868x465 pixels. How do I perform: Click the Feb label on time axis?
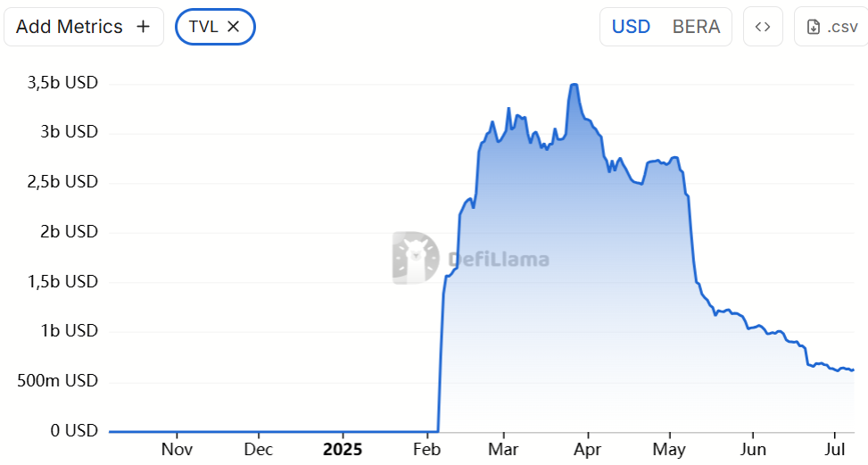[x=427, y=449]
